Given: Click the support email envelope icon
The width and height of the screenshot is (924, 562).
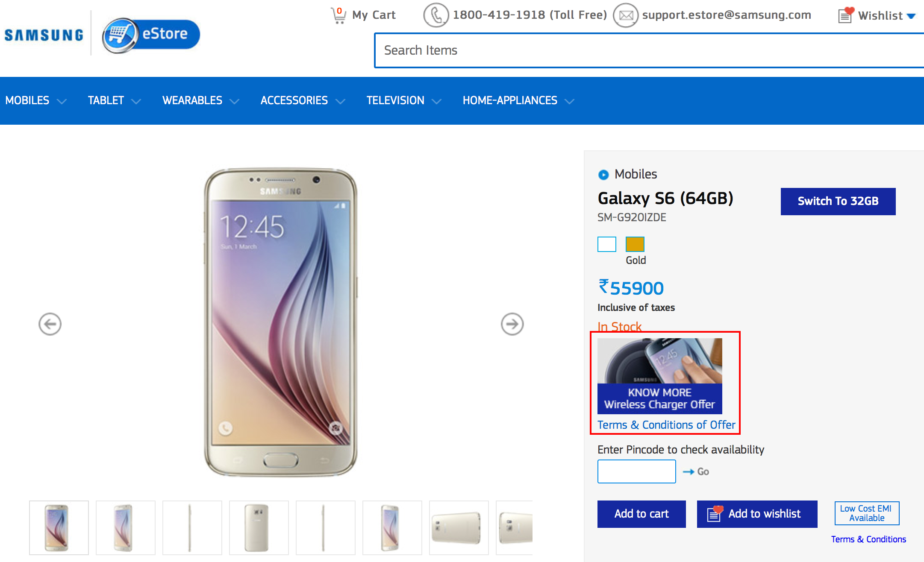Looking at the screenshot, I should (x=625, y=15).
